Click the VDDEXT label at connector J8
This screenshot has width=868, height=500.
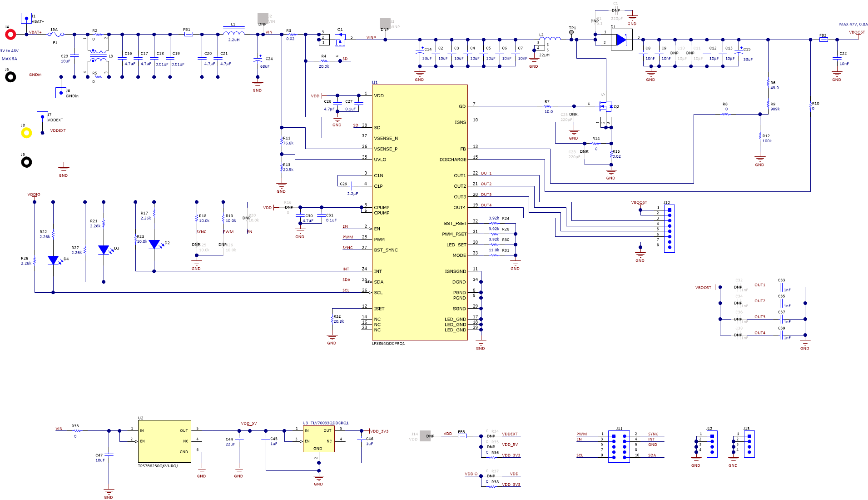(x=57, y=130)
